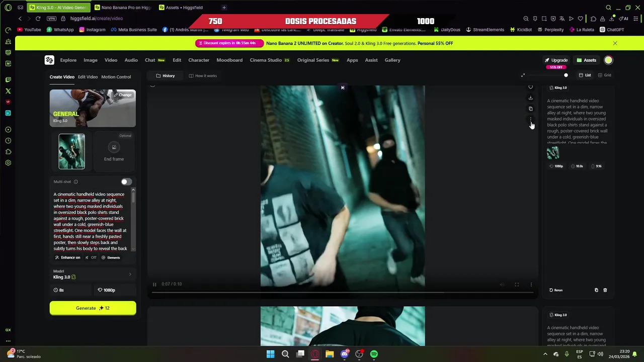Mute the video with the volume icon
Viewport: 644px width, 362px height.
(x=502, y=285)
